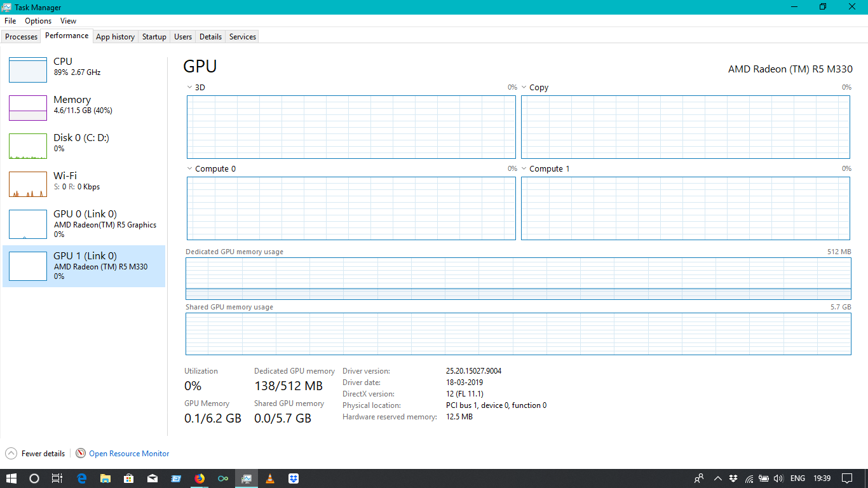Click the Compute 0 usage graph
868x488 pixels.
click(351, 208)
